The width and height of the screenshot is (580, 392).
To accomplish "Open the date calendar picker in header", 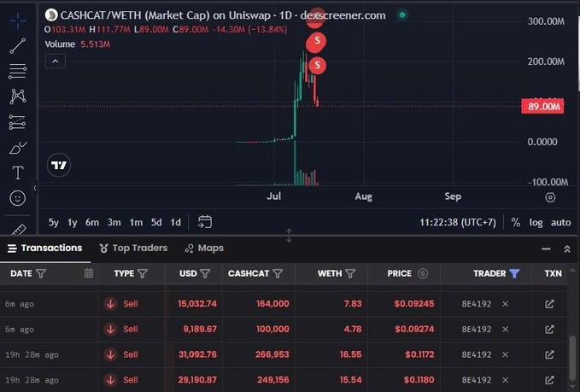I will [89, 273].
